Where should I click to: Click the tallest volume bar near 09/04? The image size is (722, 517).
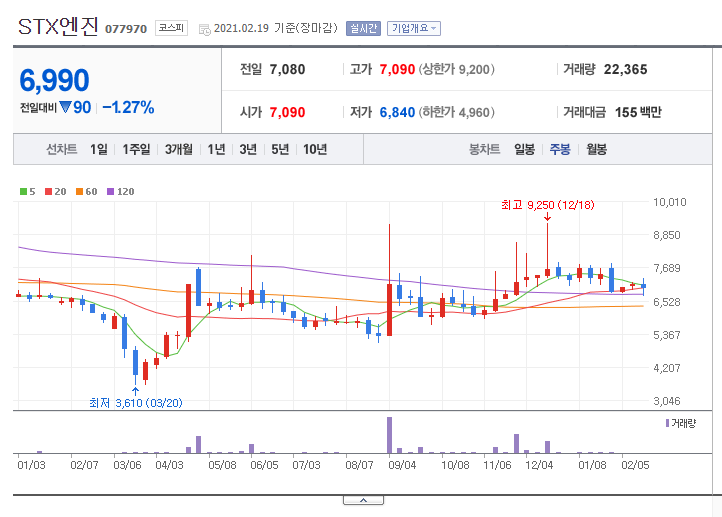390,435
